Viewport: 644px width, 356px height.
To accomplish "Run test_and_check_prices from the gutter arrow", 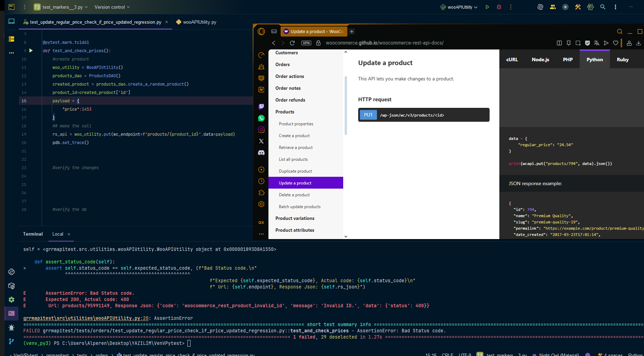I will click(x=31, y=50).
